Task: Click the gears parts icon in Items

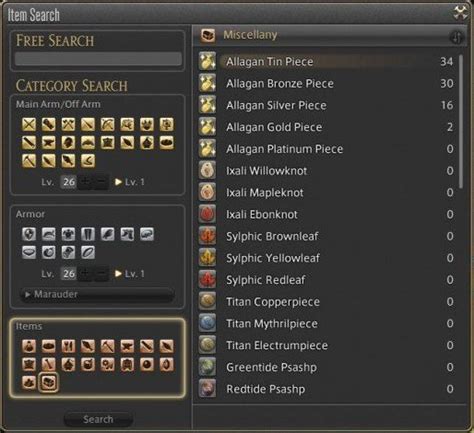Action: pyautogui.click(x=108, y=364)
